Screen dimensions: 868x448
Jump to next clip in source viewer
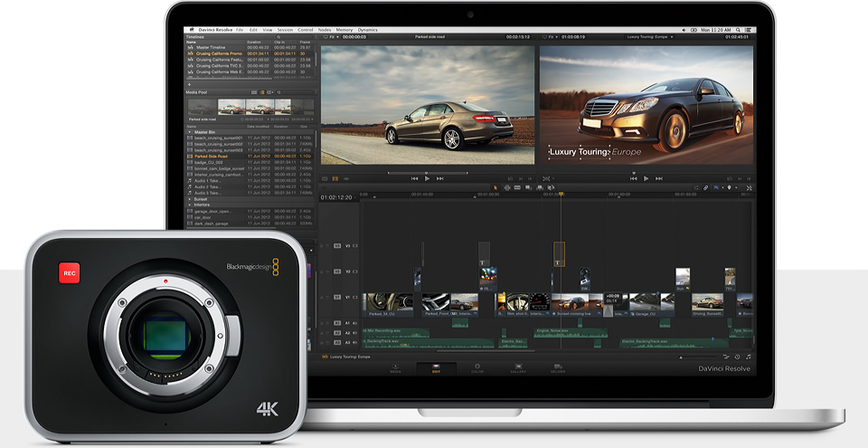440,178
